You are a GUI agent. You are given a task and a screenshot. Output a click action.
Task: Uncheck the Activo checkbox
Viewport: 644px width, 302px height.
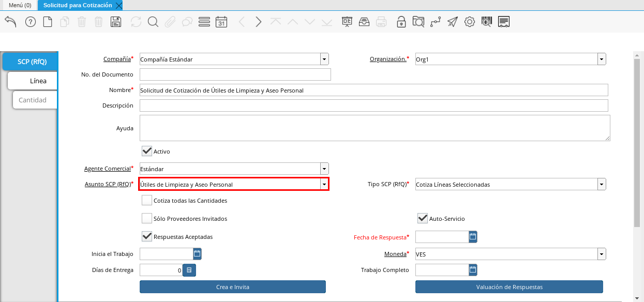tap(147, 151)
